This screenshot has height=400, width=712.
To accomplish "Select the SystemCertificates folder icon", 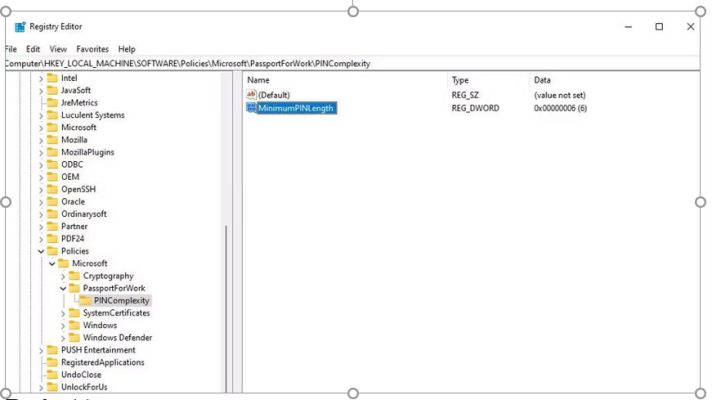I will coord(74,313).
